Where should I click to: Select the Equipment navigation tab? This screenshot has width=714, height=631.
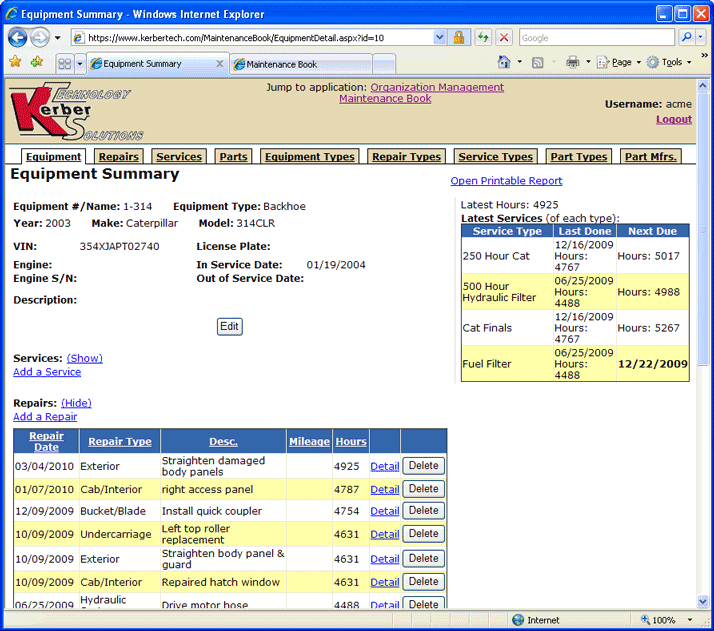[53, 157]
